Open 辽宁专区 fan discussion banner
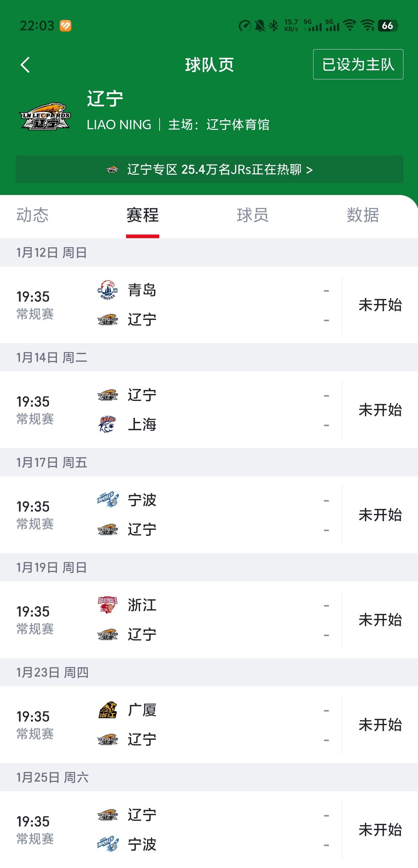Image resolution: width=418 pixels, height=868 pixels. click(x=209, y=169)
